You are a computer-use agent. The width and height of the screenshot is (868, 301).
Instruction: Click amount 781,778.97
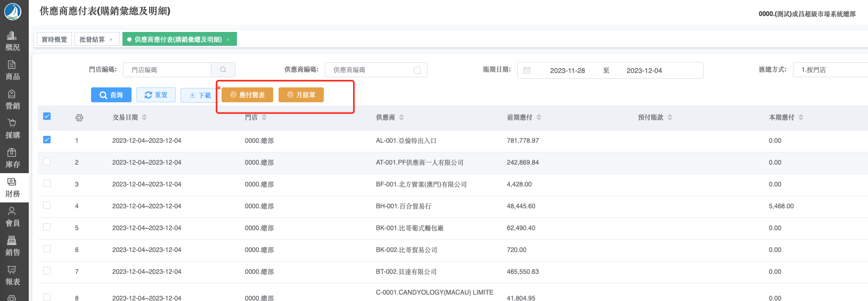click(x=523, y=141)
